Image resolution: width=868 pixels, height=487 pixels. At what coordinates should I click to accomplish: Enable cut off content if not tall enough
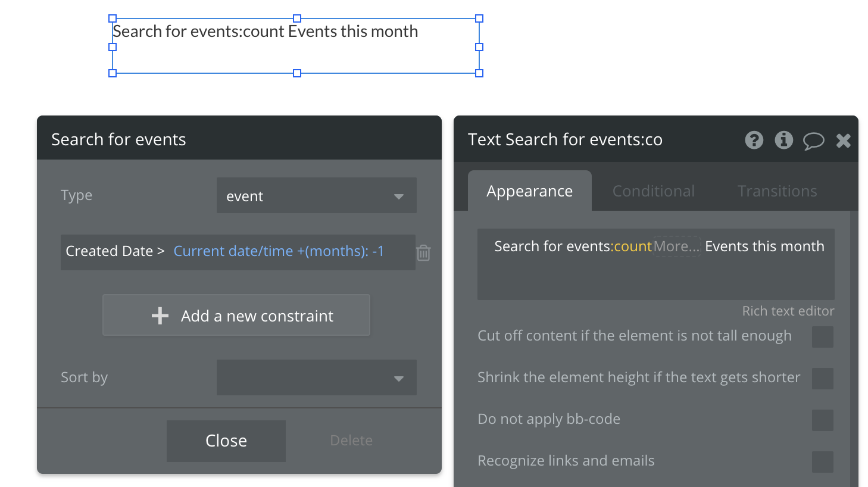[x=822, y=337]
